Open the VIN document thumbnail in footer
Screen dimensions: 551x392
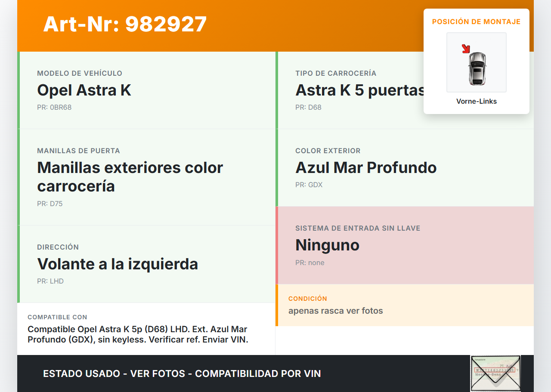pyautogui.click(x=495, y=373)
